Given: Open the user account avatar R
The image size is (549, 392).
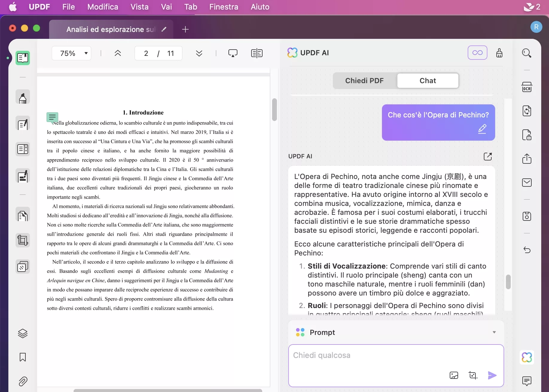Looking at the screenshot, I should tap(536, 27).
